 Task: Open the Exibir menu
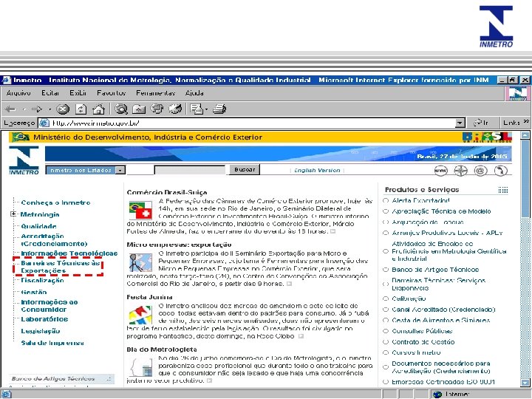(78, 93)
